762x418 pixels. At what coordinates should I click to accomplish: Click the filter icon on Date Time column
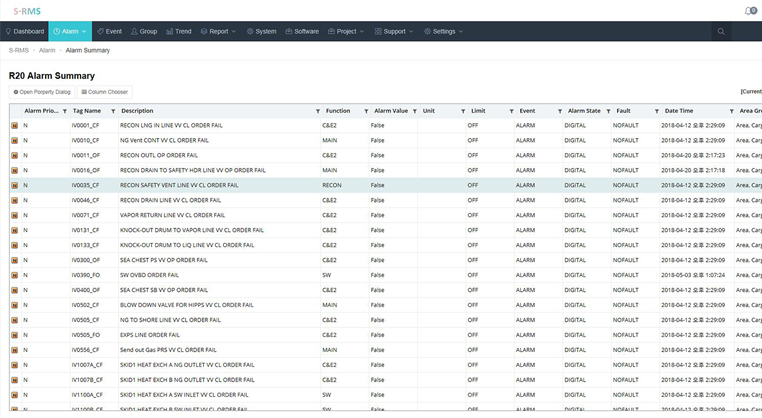[x=729, y=111]
